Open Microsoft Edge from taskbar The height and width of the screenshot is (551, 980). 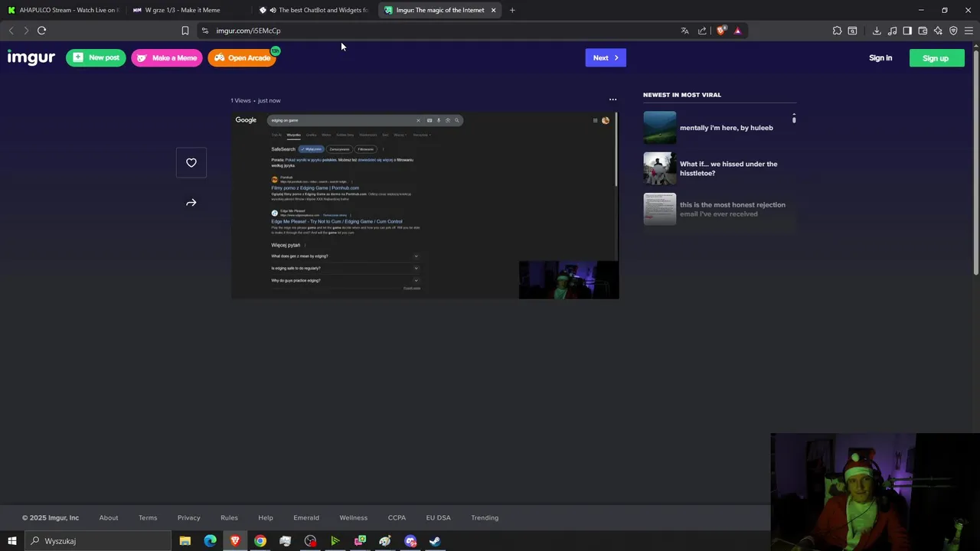210,541
